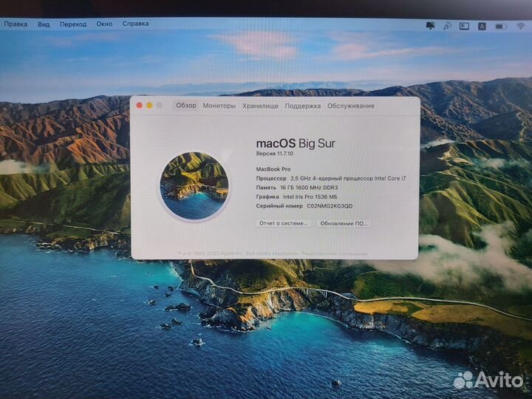Open the keyboard viewer icon in menu bar
The height and width of the screenshot is (399, 532).
(464, 26)
